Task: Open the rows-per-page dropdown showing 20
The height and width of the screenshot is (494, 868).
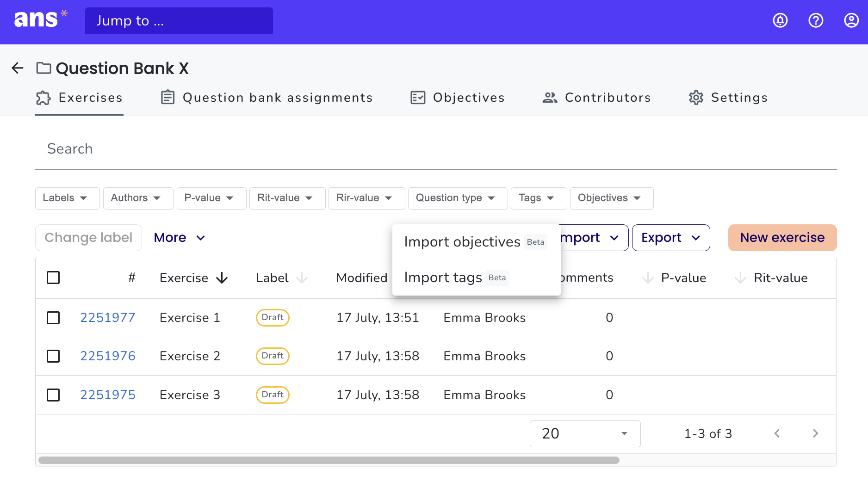Action: click(585, 433)
